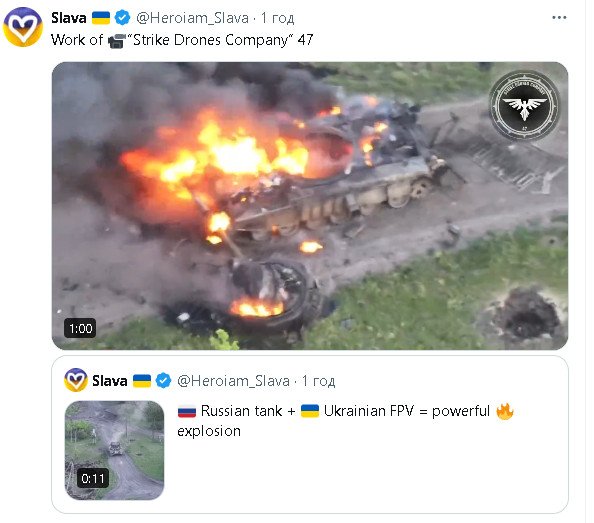Open the quoted tweet's Slava display name

point(109,381)
